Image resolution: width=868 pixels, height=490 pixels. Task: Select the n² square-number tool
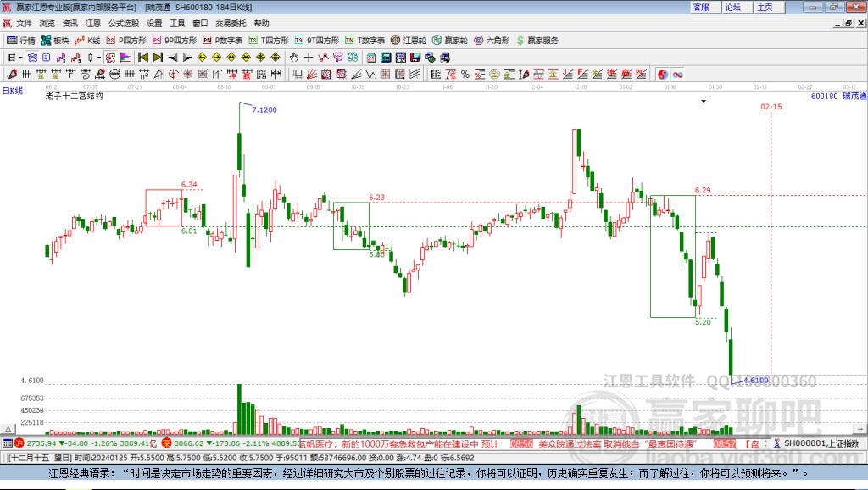(144, 75)
